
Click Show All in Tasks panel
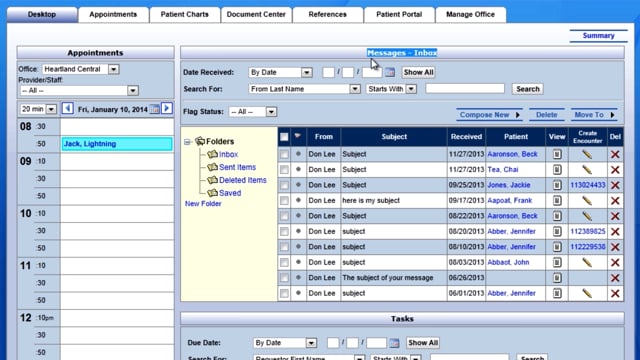click(423, 343)
